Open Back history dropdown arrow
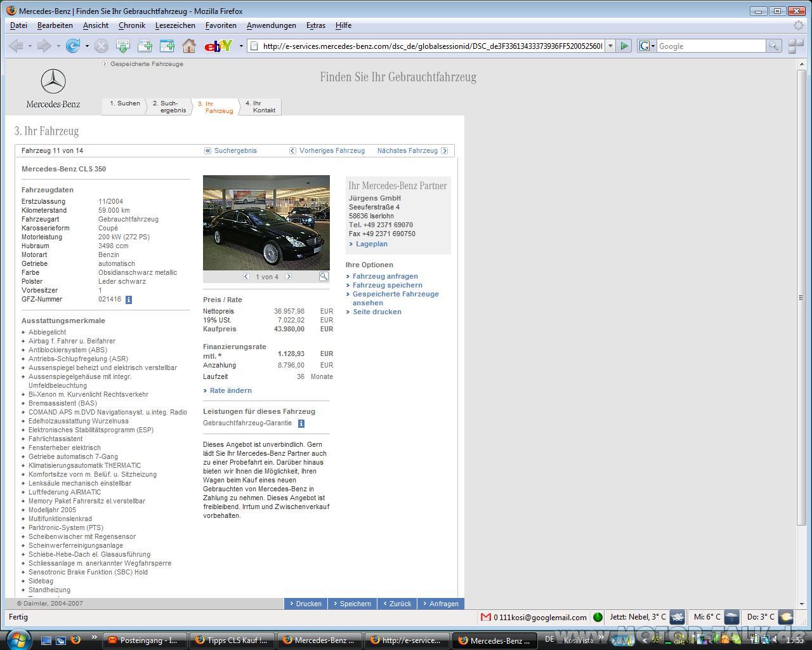 coord(30,46)
